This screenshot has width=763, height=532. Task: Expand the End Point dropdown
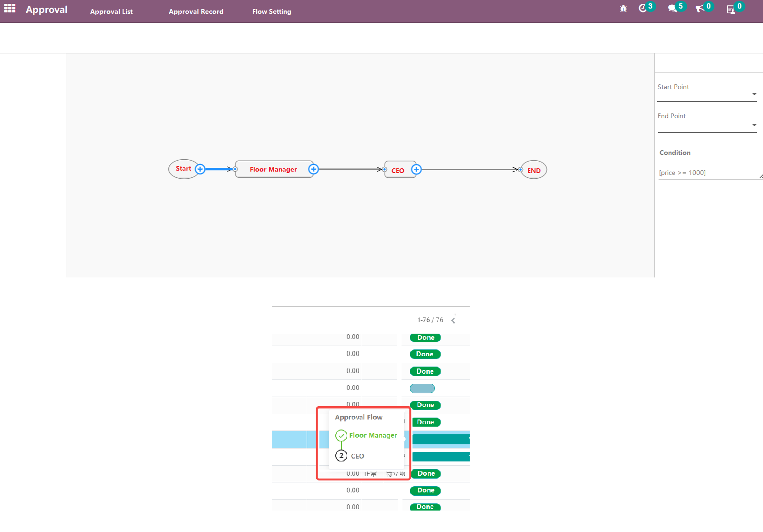pos(754,125)
